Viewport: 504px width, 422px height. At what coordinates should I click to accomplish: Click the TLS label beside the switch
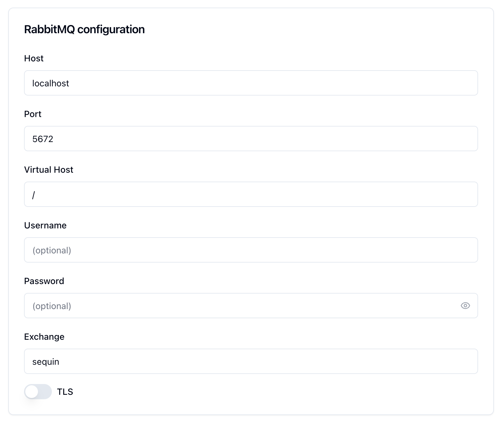tap(65, 392)
